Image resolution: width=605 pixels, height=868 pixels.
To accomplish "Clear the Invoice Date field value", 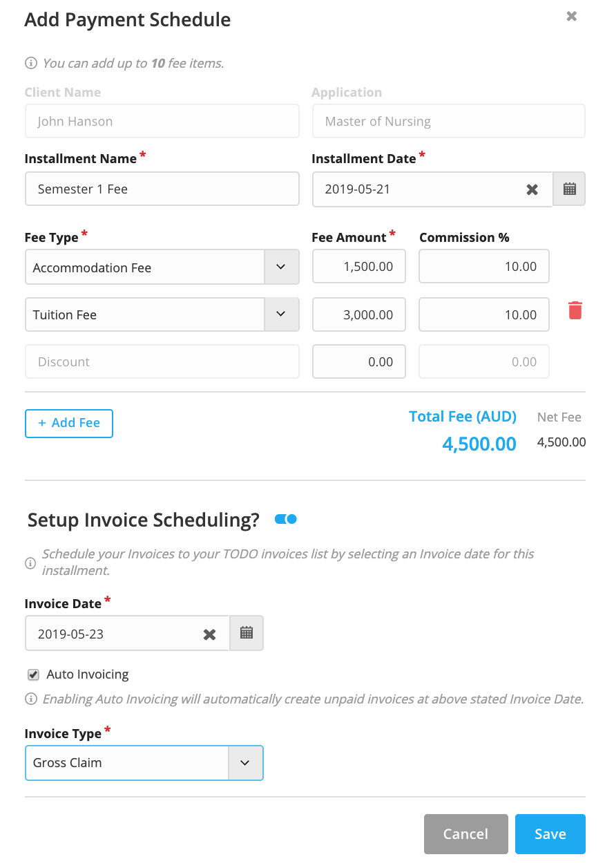I will (210, 632).
